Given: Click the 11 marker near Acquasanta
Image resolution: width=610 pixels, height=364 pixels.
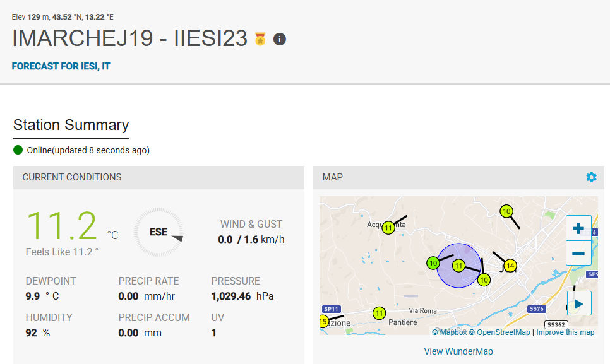Looking at the screenshot, I should click(388, 228).
